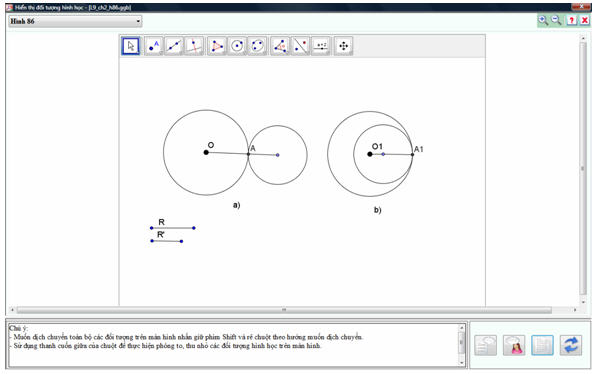595x374 pixels.
Task: Click the zoom in magnifier icon
Action: tap(543, 20)
